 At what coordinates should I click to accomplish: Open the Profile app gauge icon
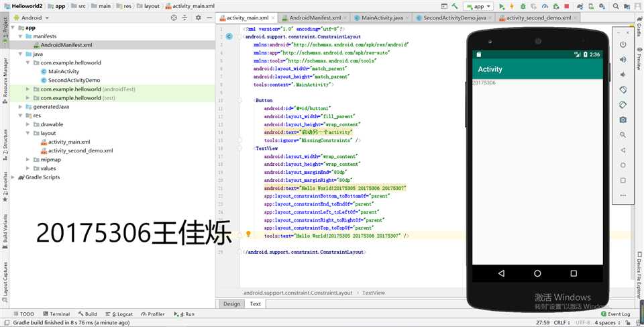pos(545,6)
